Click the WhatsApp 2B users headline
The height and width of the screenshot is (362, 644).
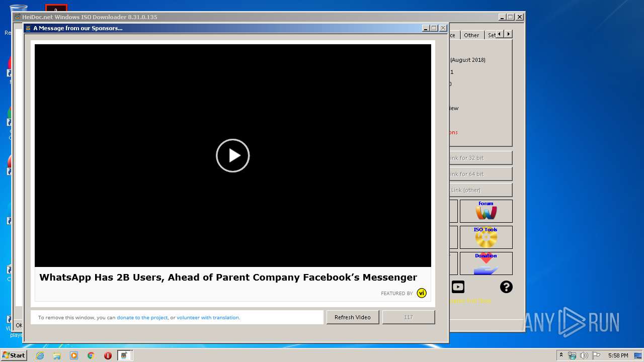228,277
